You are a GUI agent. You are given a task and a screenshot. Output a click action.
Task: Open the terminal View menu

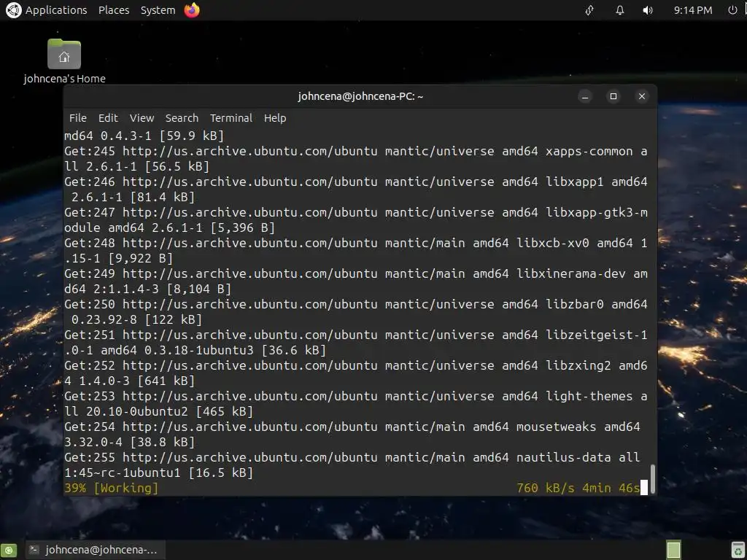click(142, 118)
